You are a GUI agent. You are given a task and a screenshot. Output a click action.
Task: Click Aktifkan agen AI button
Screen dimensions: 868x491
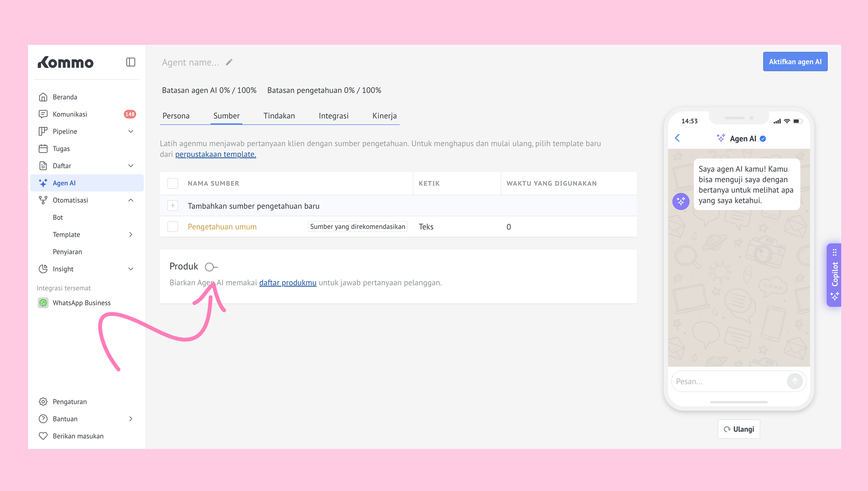(795, 62)
